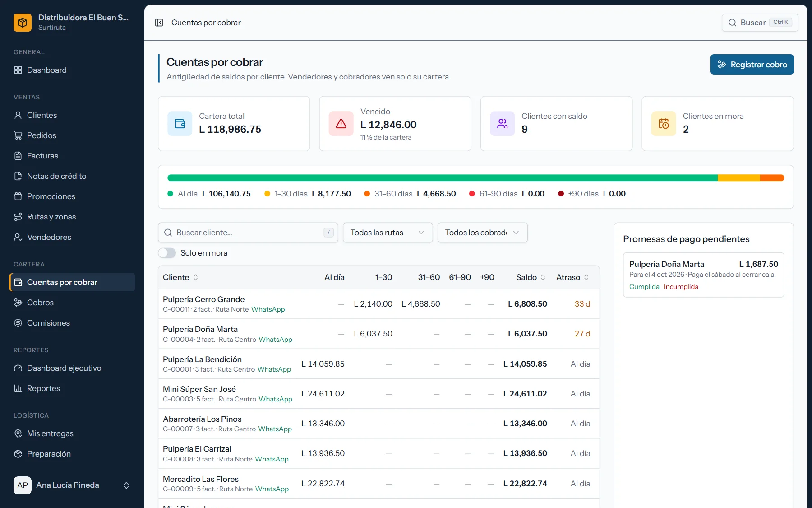
Task: Open Comisiones page
Action: coord(72,323)
